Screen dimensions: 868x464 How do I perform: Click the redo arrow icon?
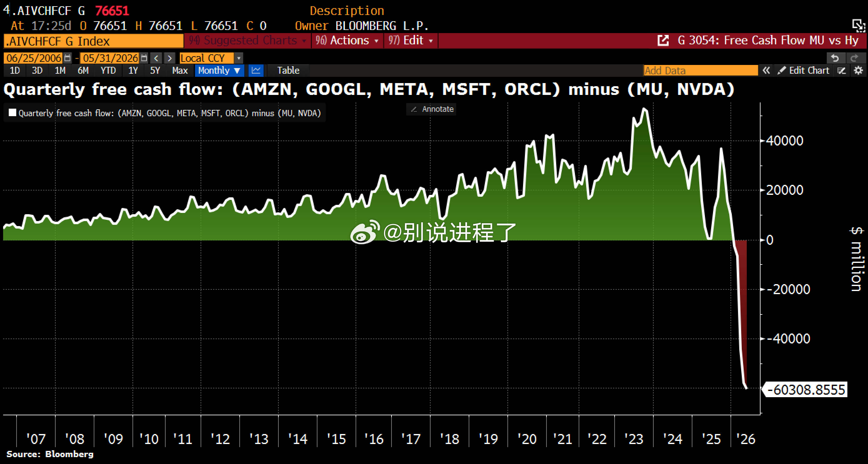click(854, 58)
